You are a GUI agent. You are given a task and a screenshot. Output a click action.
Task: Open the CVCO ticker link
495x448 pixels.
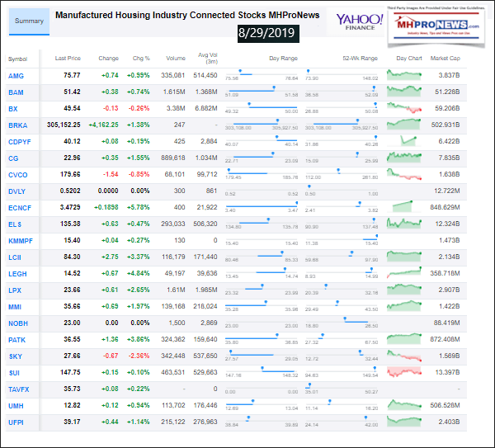(x=17, y=175)
